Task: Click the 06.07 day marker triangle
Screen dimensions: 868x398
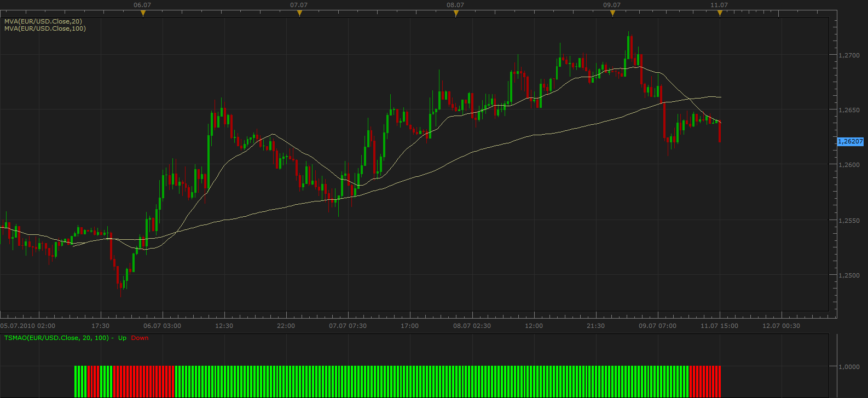Action: pos(143,14)
